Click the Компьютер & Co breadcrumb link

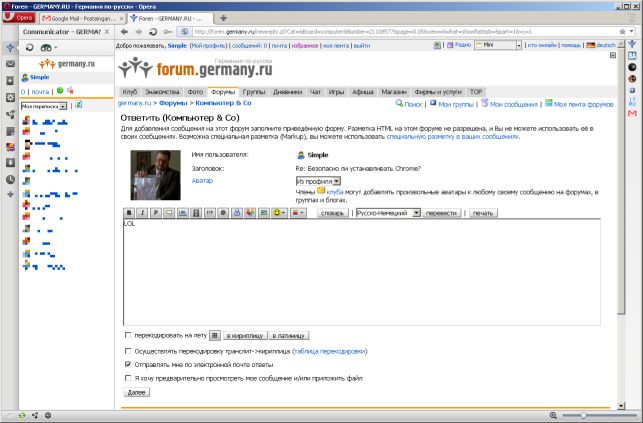(223, 103)
